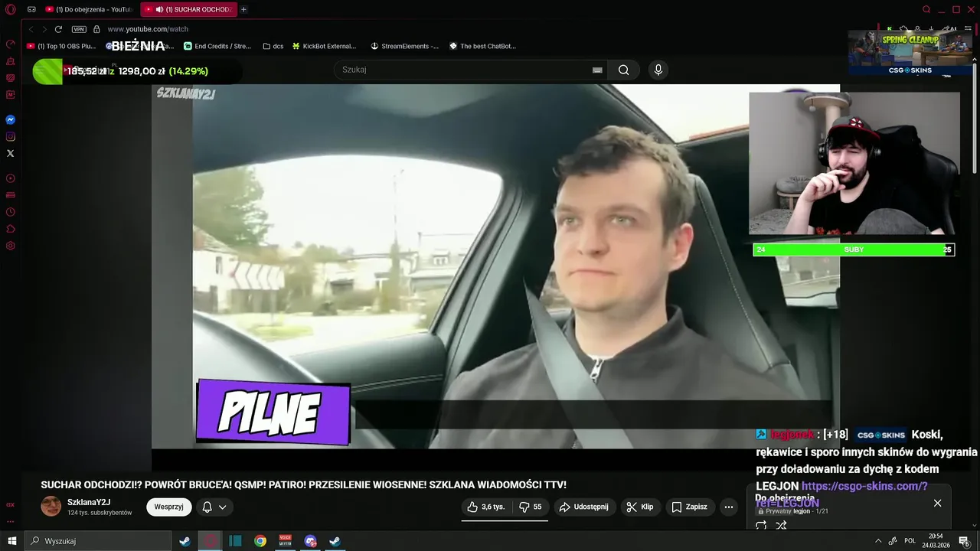Start voice search with microphone

click(658, 70)
